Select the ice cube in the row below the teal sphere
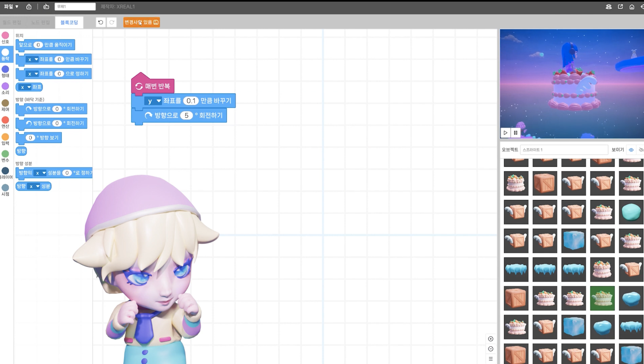644x364 pixels. [x=573, y=241]
